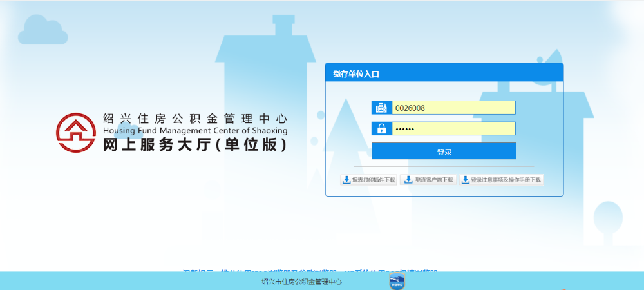This screenshot has width=644, height=290.
Task: Click the partially hidden browser tip text above footer
Action: pos(314,272)
